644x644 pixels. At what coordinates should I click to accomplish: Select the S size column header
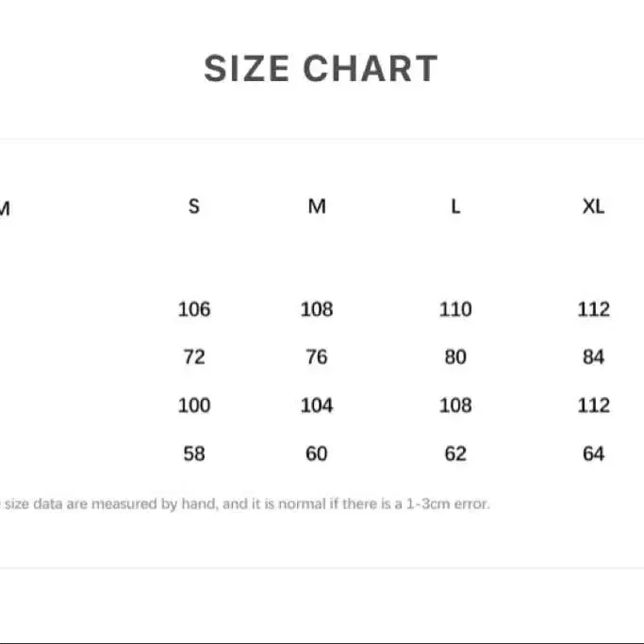pyautogui.click(x=194, y=206)
